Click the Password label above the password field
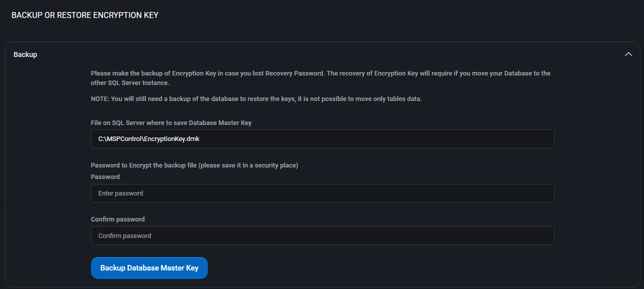The image size is (644, 289). click(105, 176)
